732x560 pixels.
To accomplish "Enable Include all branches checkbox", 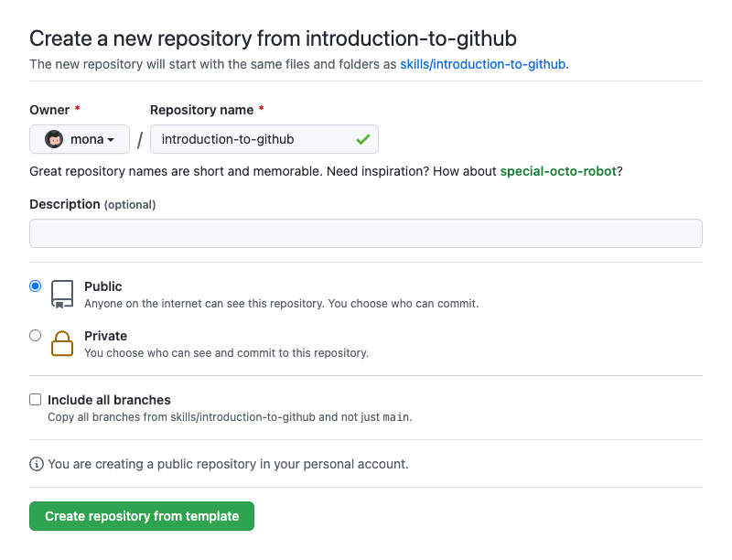I will click(35, 400).
